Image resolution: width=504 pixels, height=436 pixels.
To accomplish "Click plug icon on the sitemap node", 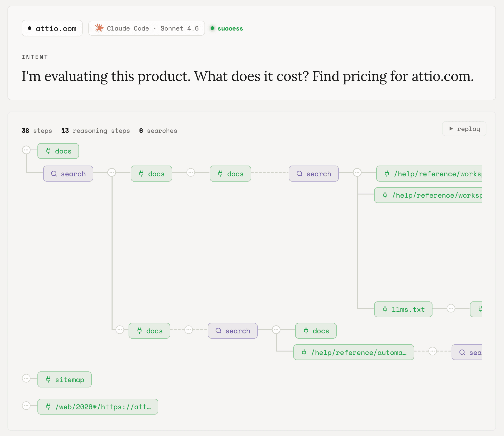I will [48, 379].
